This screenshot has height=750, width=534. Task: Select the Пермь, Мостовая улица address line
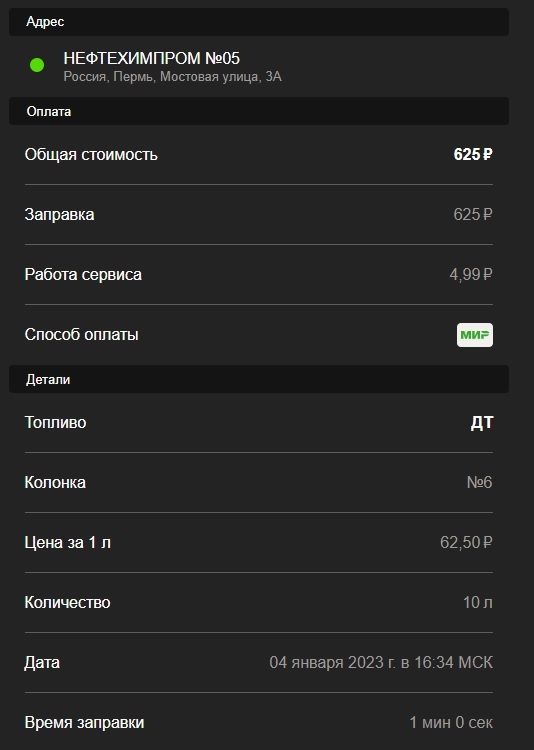click(x=172, y=77)
